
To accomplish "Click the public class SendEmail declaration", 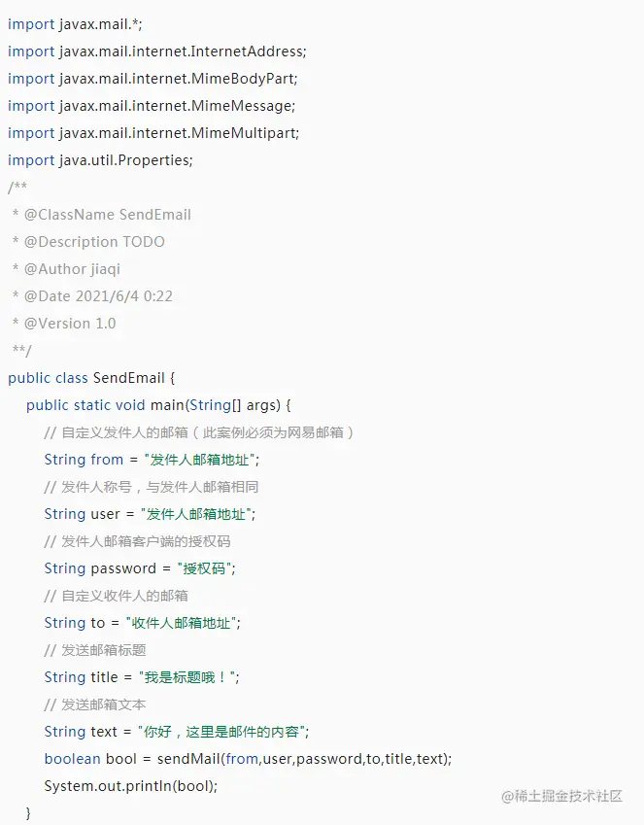I will (x=91, y=378).
